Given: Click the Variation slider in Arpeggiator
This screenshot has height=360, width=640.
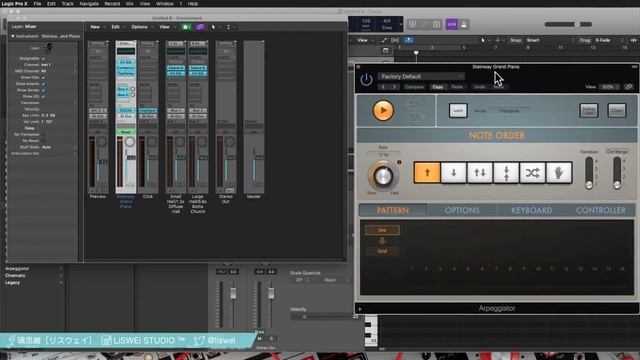Looking at the screenshot, I should (589, 173).
